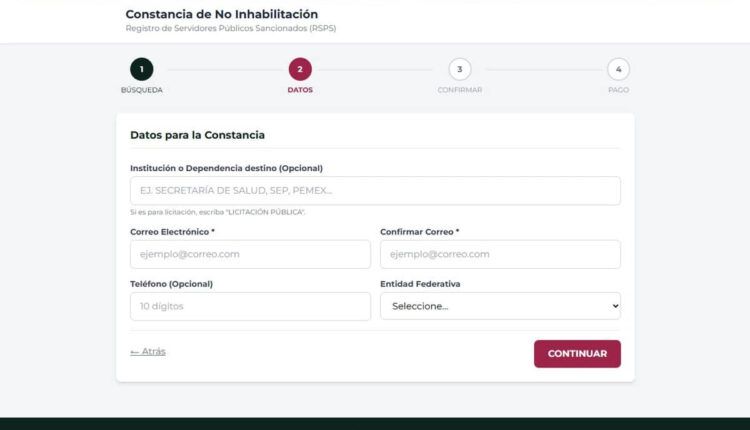Screen dimensions: 750x430
Task: Click the Teléfono 10 dígitos field
Action: click(x=250, y=306)
